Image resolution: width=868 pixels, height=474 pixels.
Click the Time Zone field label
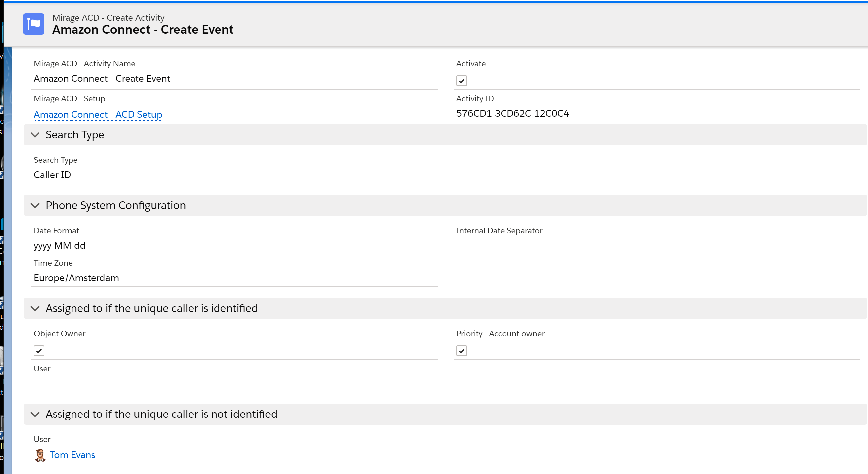(x=53, y=263)
